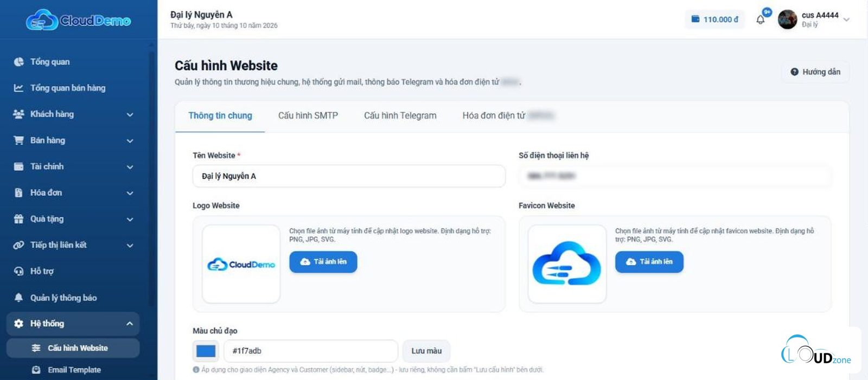Click the Khách hàng users icon
The image size is (868, 380).
(18, 114)
